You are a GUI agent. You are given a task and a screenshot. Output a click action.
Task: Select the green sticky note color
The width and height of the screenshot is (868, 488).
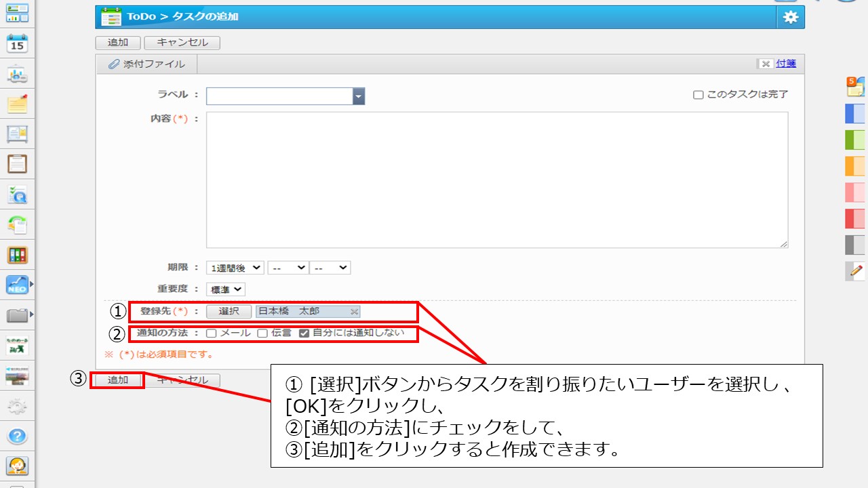point(855,140)
